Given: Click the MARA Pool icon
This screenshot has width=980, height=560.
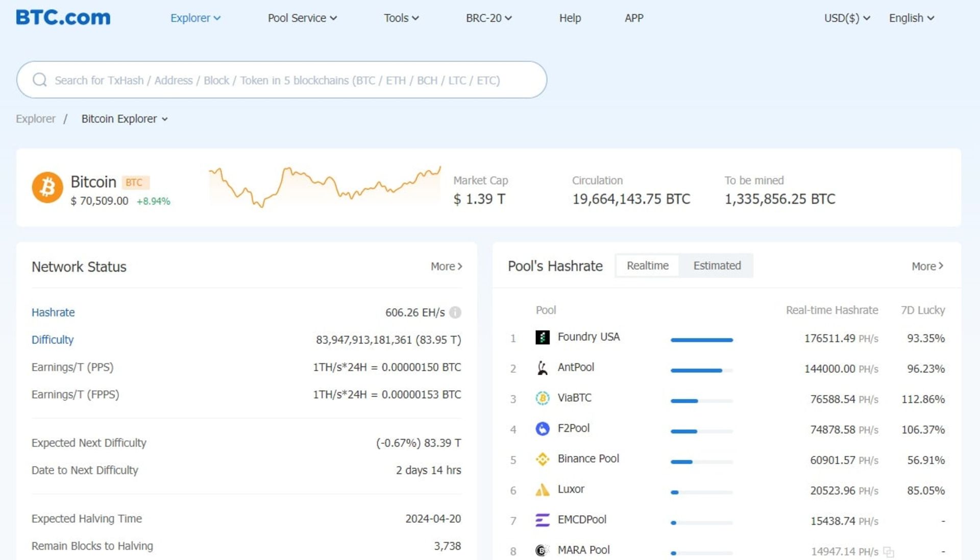Looking at the screenshot, I should coord(542,550).
